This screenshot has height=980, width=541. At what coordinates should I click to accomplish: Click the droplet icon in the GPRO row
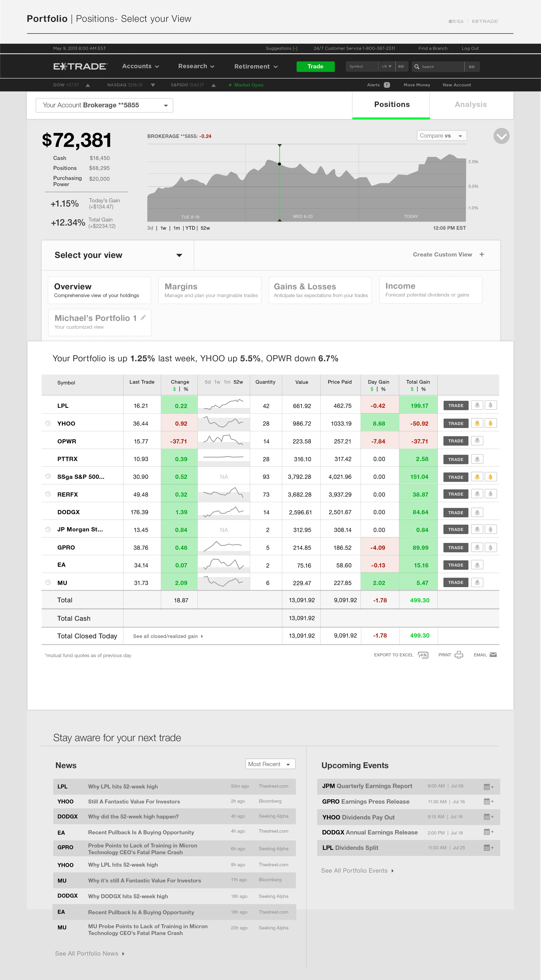click(x=490, y=548)
